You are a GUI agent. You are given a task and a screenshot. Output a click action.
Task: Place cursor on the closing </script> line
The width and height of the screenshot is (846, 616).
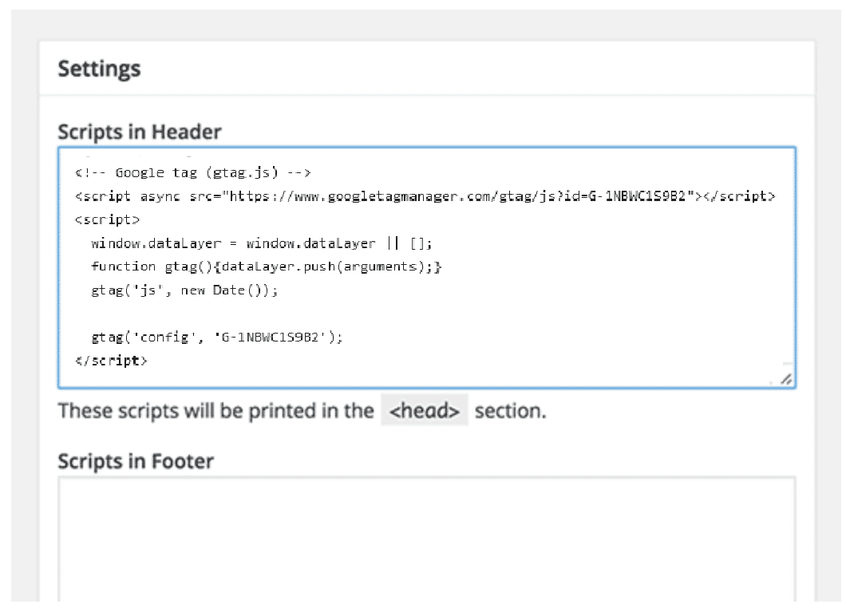tap(111, 360)
